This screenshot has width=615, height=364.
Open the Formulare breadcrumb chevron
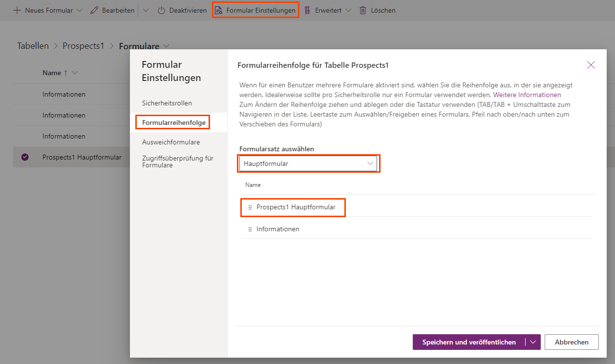tap(166, 45)
